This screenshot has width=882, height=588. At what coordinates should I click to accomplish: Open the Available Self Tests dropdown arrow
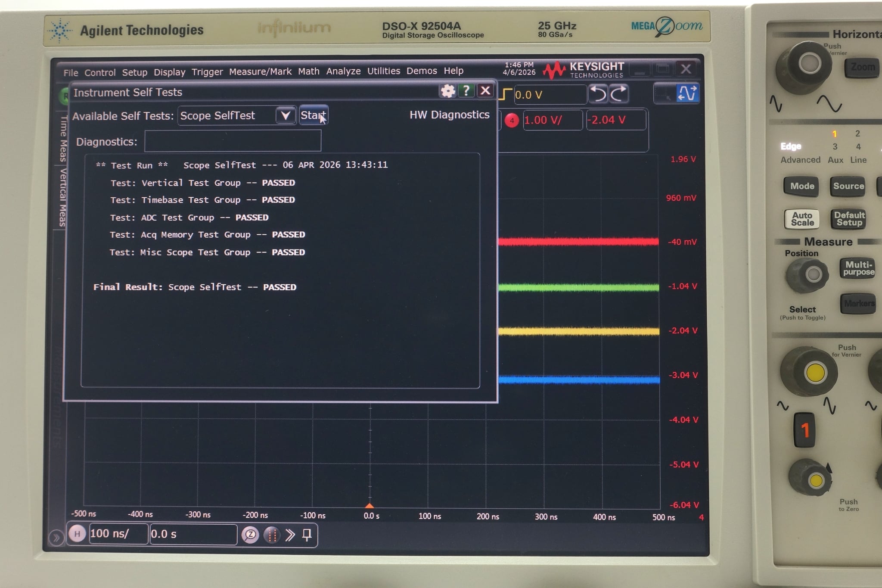point(286,115)
